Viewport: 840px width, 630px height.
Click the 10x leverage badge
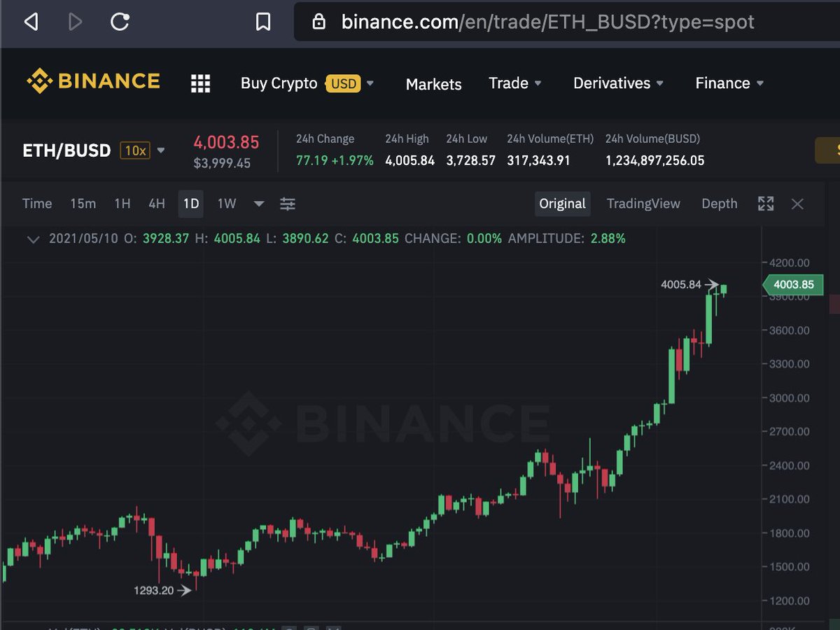(134, 150)
